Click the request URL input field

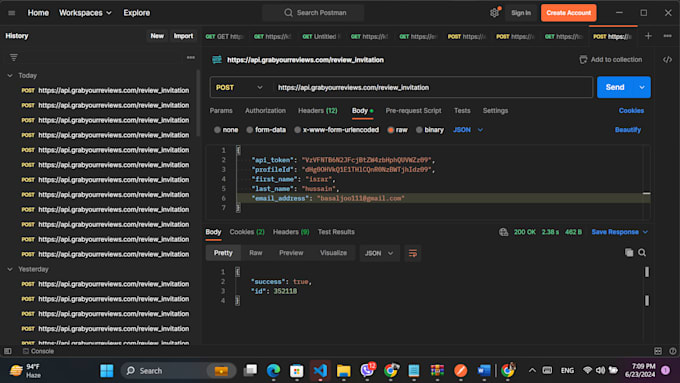click(433, 88)
